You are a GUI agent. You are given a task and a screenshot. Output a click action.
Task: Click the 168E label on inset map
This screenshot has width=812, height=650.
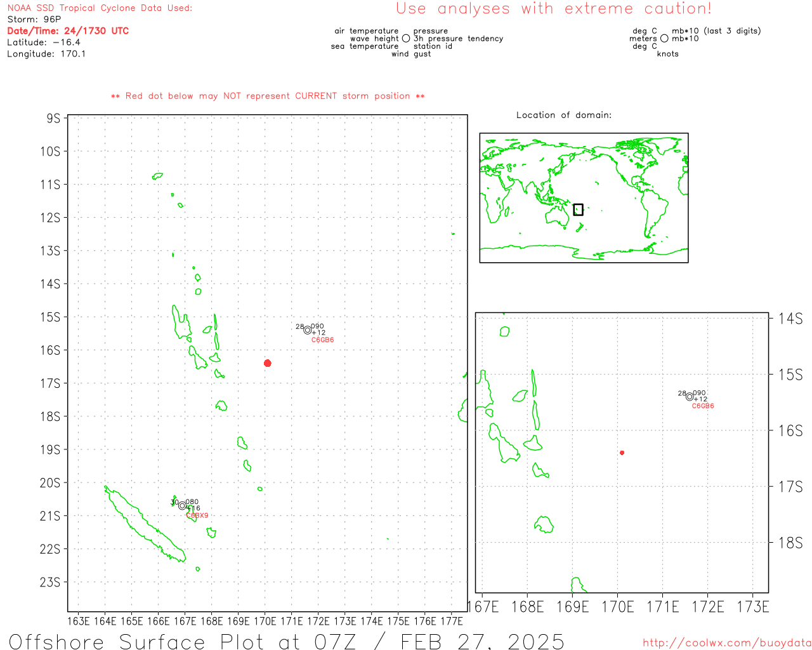(x=527, y=607)
